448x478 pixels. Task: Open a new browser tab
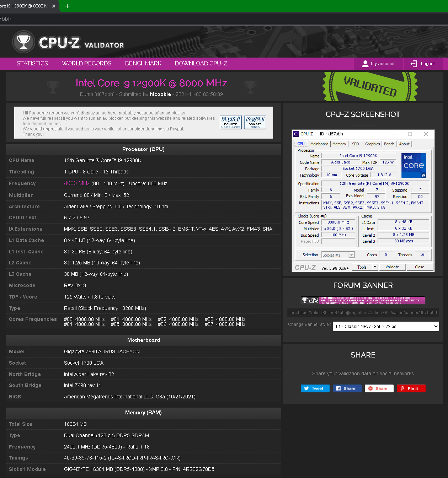click(67, 6)
